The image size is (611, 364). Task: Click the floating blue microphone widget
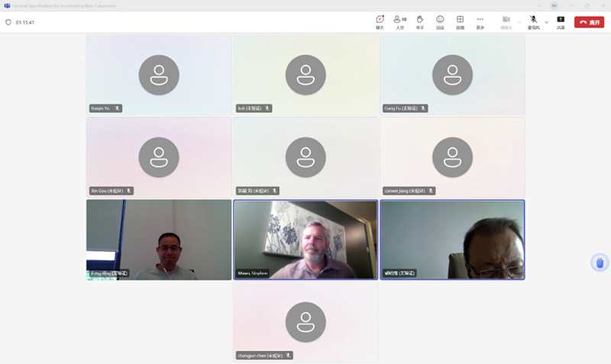pyautogui.click(x=600, y=263)
